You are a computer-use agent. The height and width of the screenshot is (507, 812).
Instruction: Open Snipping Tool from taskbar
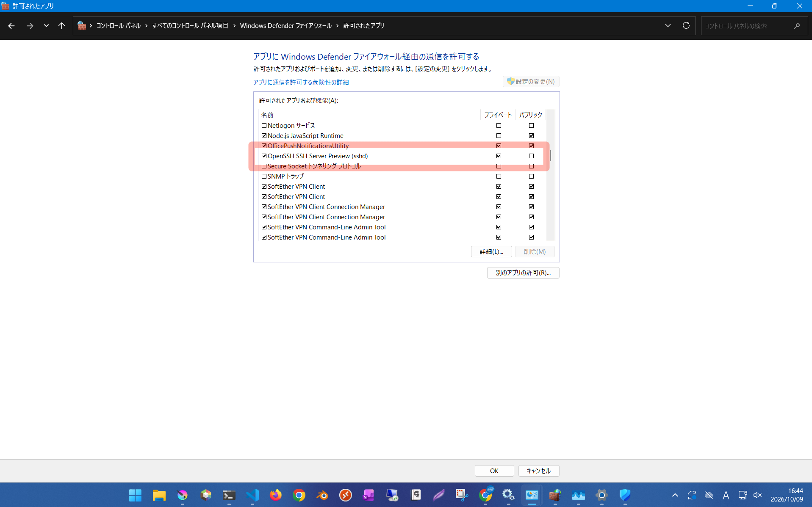(462, 495)
